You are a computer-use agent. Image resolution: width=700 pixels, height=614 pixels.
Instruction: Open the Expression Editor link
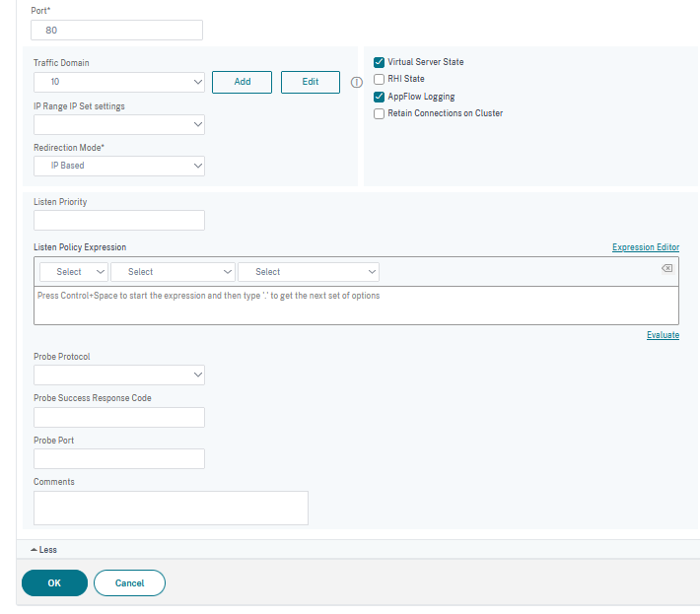pos(646,247)
